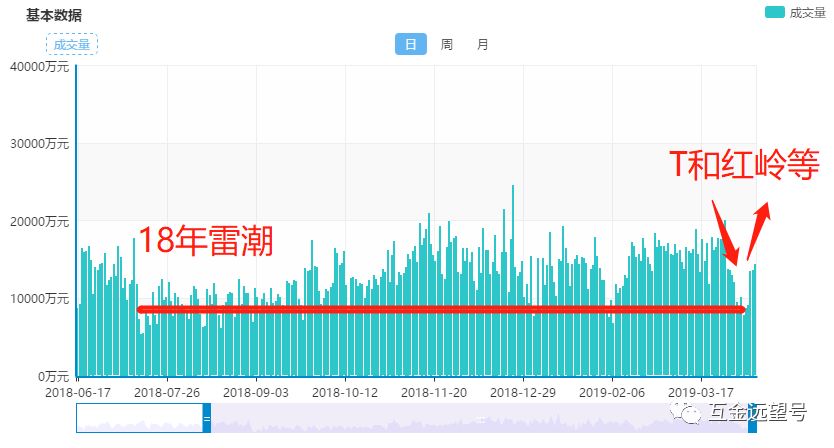
Task: Click the tallest volume bar near 2018-12-29
Action: pos(513,281)
